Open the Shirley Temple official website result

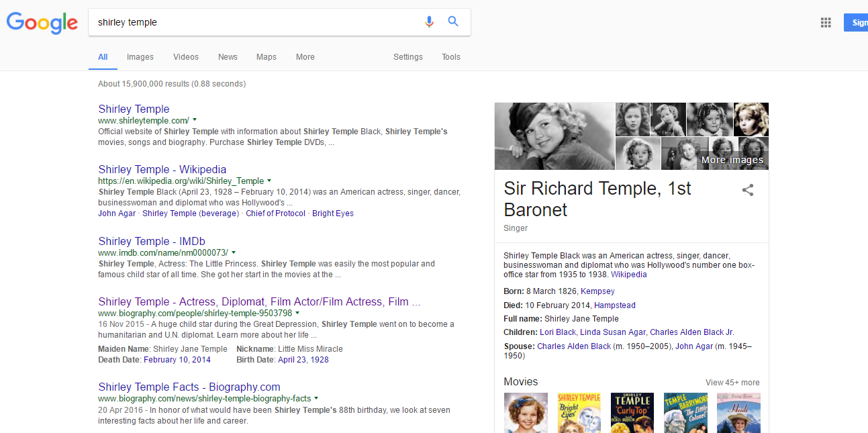[x=134, y=109]
